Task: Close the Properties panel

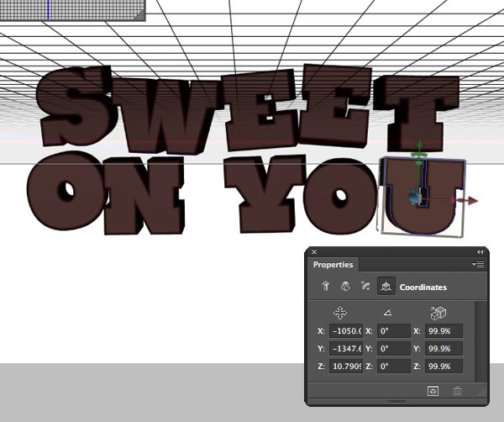Action: (314, 252)
